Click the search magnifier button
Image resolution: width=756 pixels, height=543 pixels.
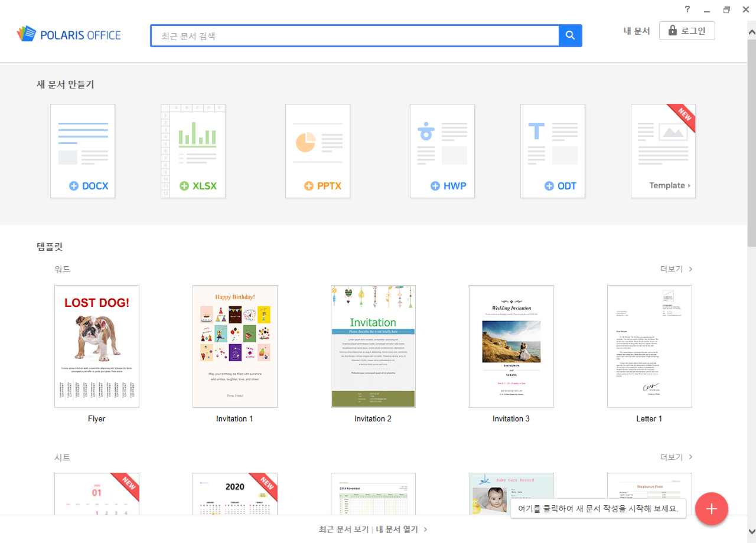(x=570, y=35)
